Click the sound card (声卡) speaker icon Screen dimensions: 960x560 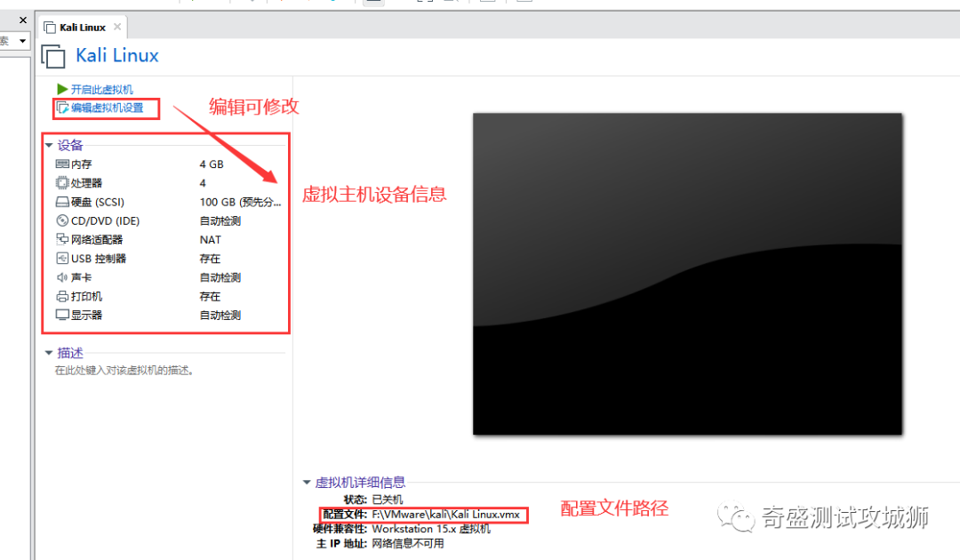tap(62, 277)
